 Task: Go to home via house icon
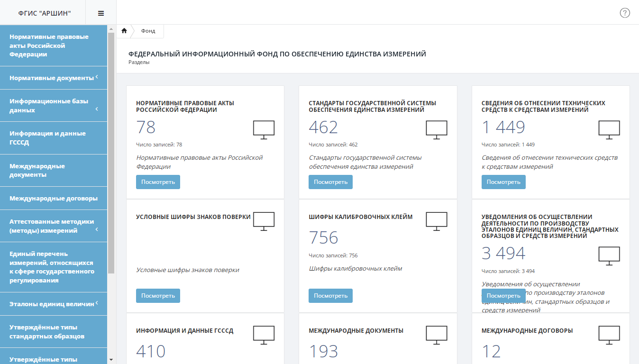[124, 31]
